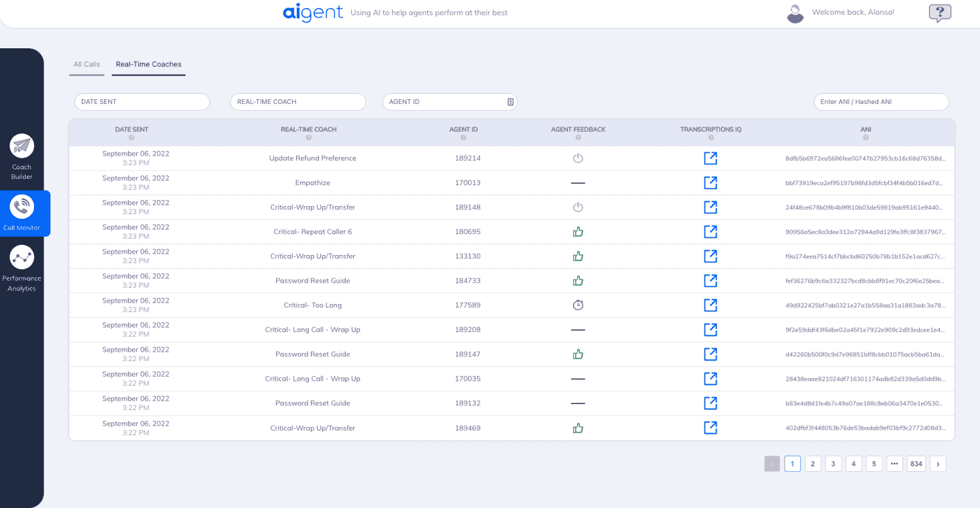Click Critical- Repeat Caller 6 cell
This screenshot has width=980, height=508.
pos(312,232)
